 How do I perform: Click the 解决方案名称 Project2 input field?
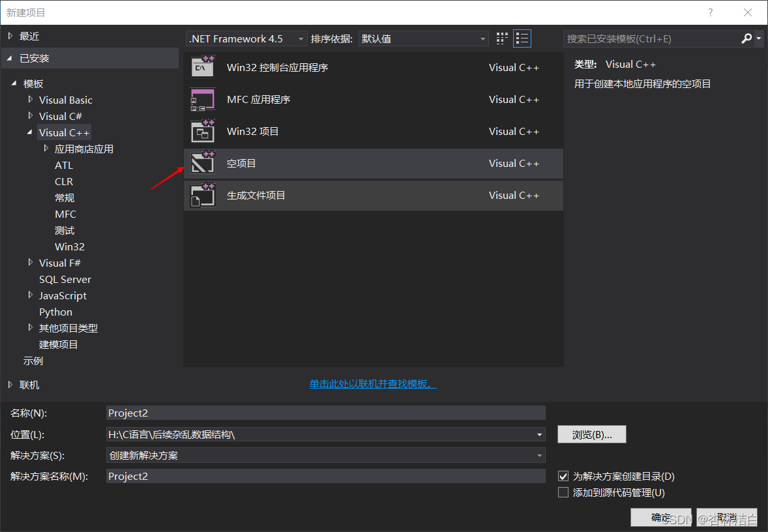tap(326, 476)
